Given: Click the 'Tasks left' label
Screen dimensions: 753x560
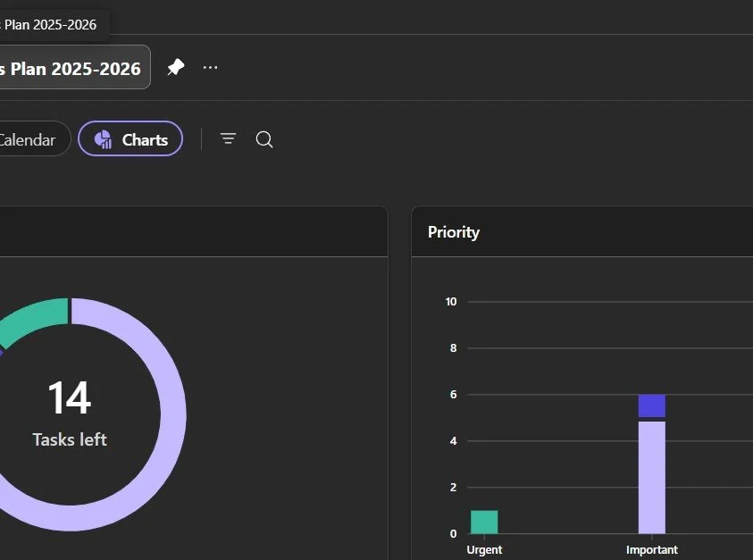Looking at the screenshot, I should click(70, 439).
